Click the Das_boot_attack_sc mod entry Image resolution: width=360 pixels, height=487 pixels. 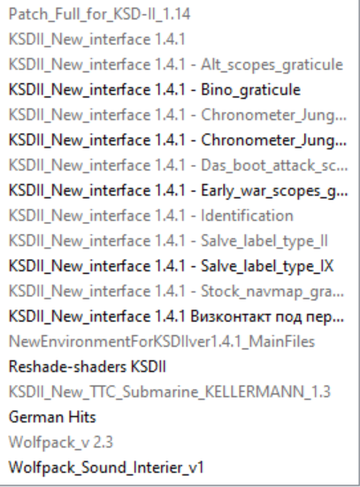(178, 165)
